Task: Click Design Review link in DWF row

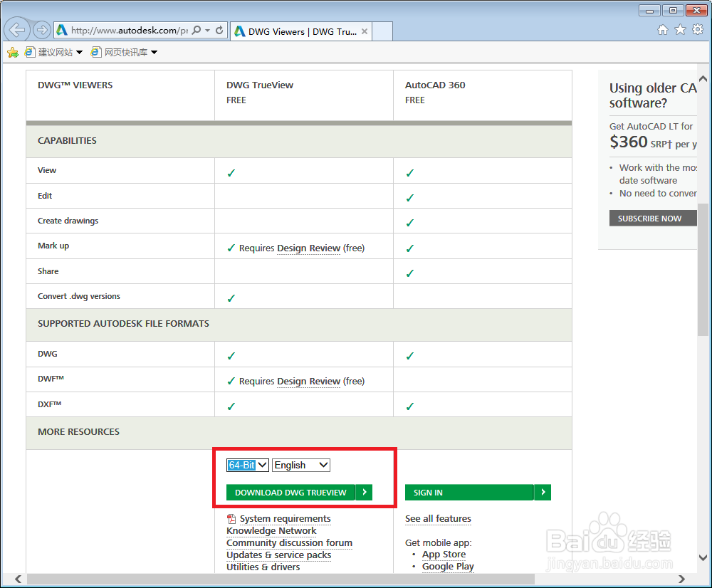Action: [308, 381]
